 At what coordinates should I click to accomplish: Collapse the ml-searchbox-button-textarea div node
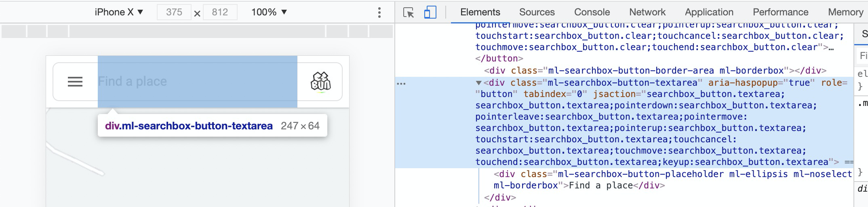click(x=479, y=83)
